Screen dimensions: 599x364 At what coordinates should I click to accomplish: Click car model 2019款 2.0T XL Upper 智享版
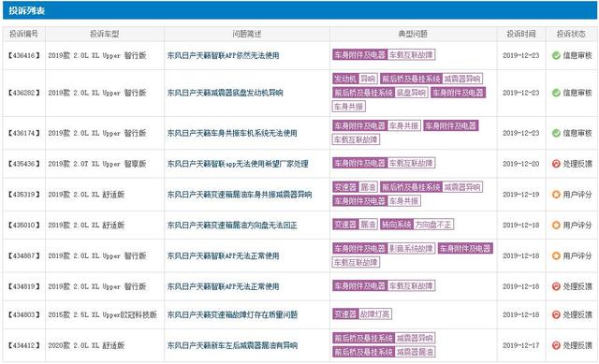tap(97, 164)
